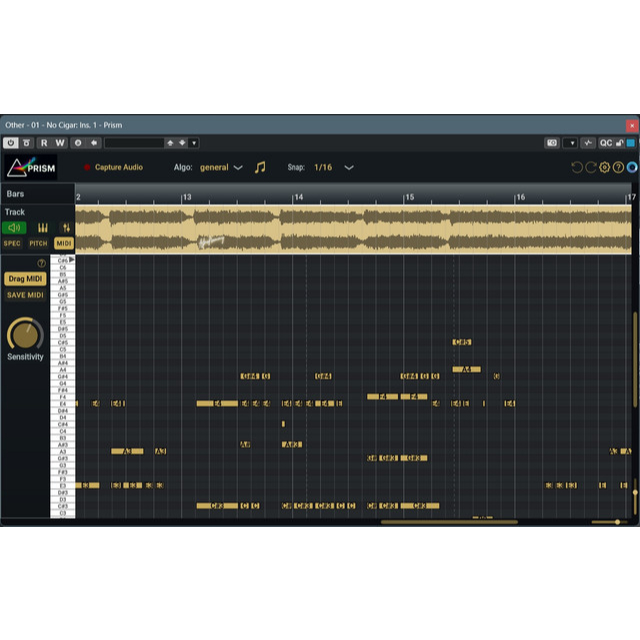Click the Prism logo
Screen dimensions: 640x640
pos(31,167)
